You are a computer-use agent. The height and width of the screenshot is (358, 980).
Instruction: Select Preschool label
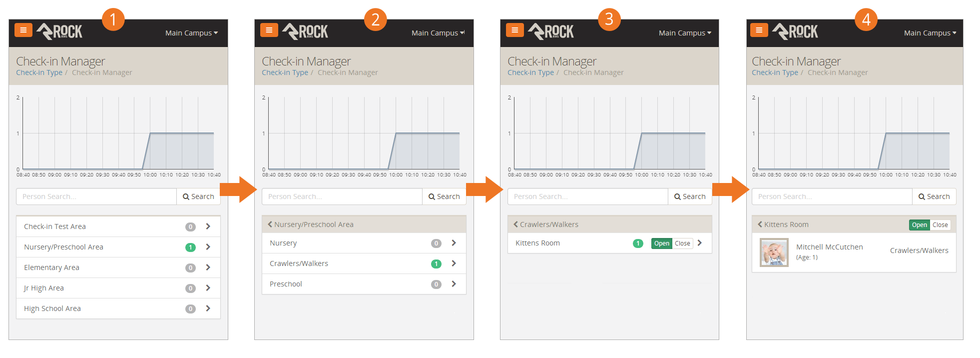[286, 284]
